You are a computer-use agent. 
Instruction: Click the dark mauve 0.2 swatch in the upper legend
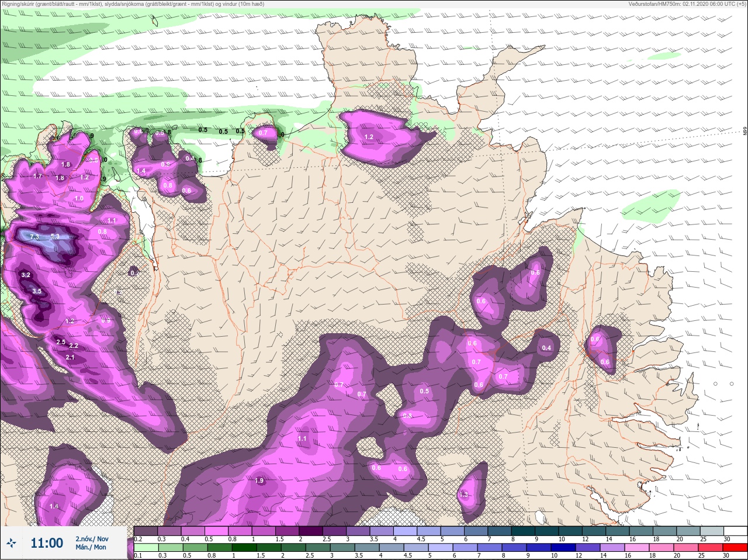pos(146,531)
